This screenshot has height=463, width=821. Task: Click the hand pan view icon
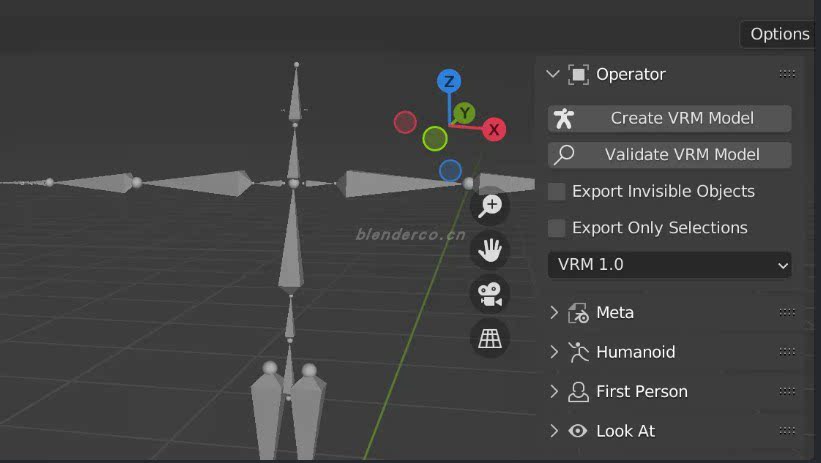pos(490,250)
